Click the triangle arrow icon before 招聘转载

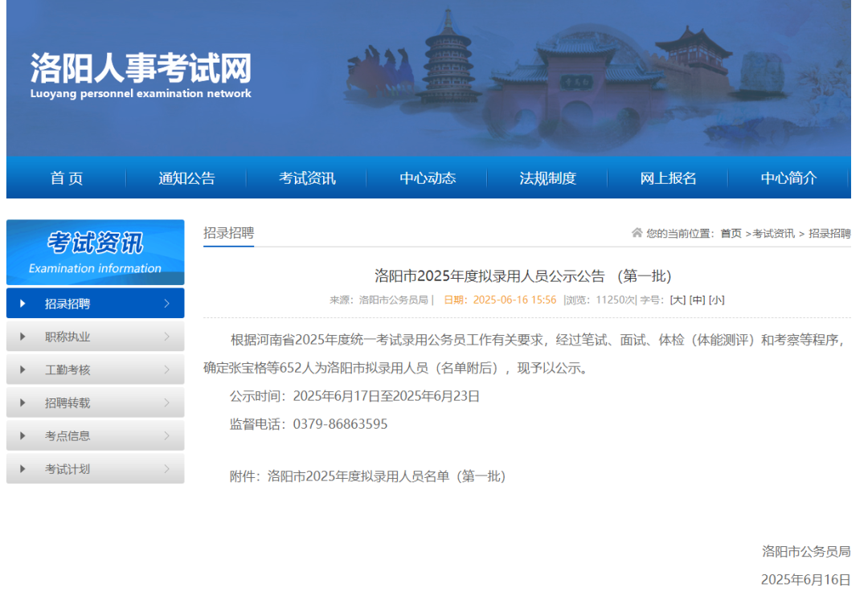pos(23,402)
